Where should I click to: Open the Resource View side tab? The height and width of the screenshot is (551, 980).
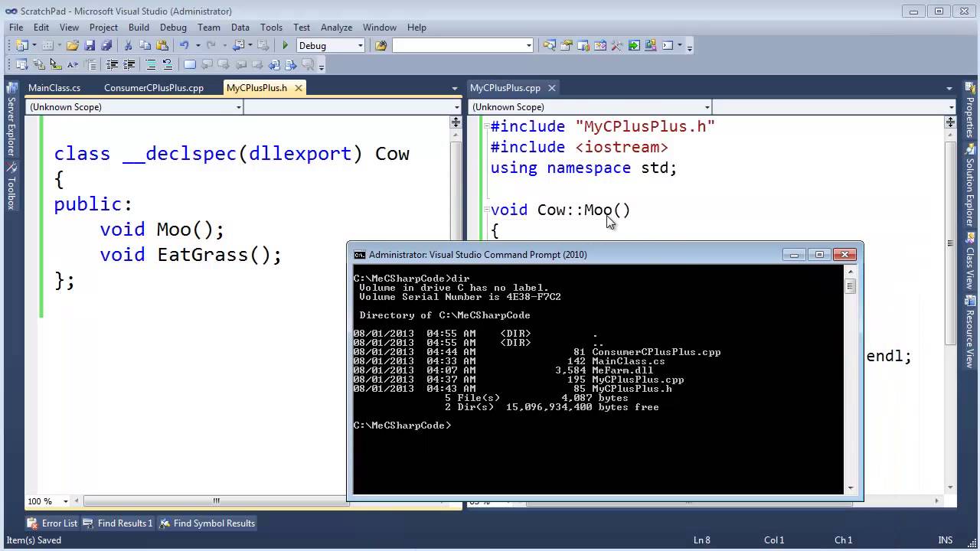pos(969,331)
